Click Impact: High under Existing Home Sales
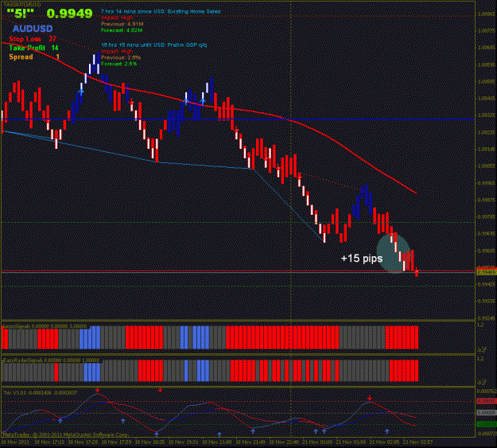Screen dimensions: 497x448 117,18
